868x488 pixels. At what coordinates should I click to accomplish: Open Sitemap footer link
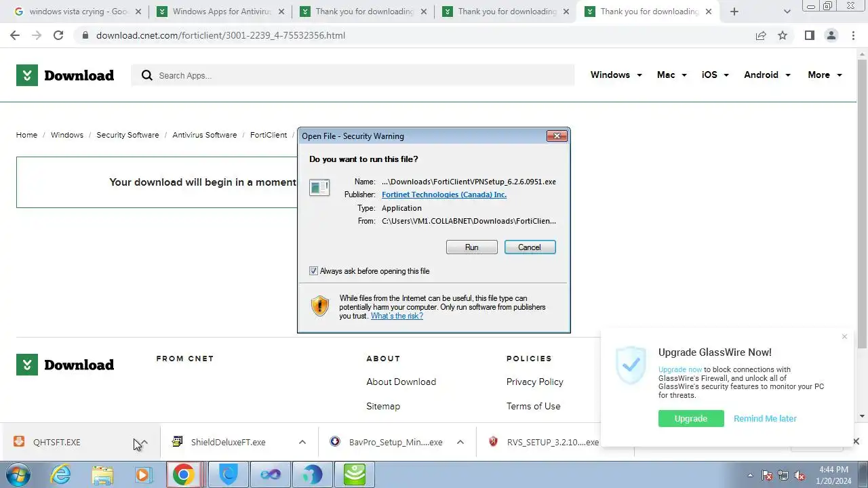(383, 406)
